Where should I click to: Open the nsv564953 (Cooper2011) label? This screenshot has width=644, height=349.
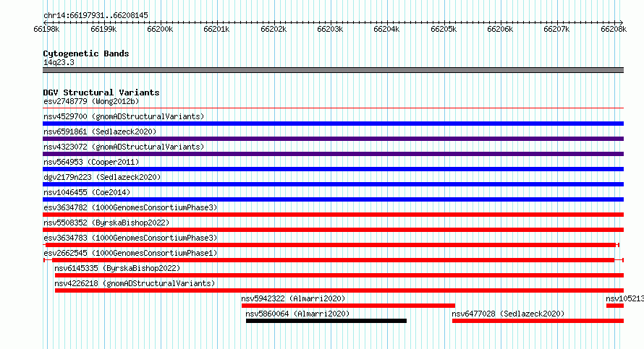91,162
